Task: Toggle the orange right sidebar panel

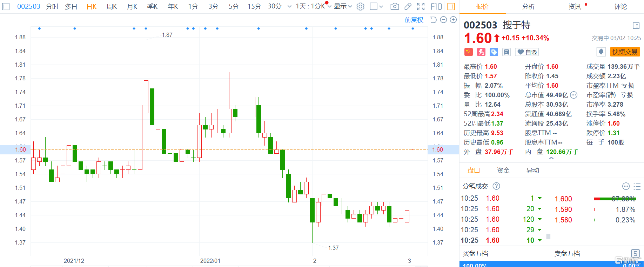Action: (x=451, y=7)
